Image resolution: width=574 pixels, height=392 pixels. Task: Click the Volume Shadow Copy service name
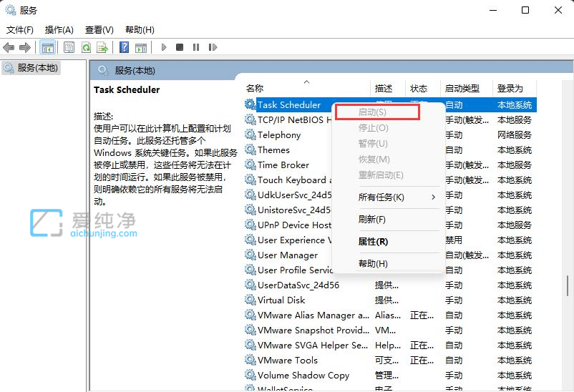point(303,375)
